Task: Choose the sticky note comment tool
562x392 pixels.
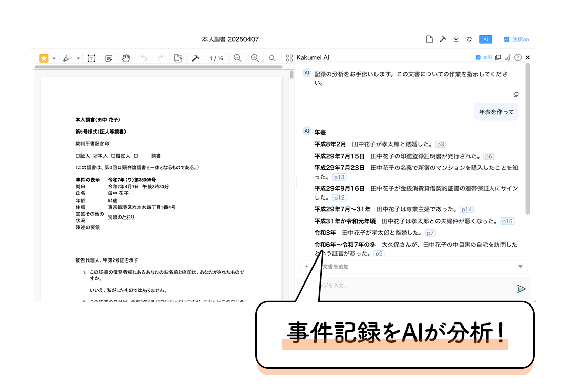Action: click(109, 58)
